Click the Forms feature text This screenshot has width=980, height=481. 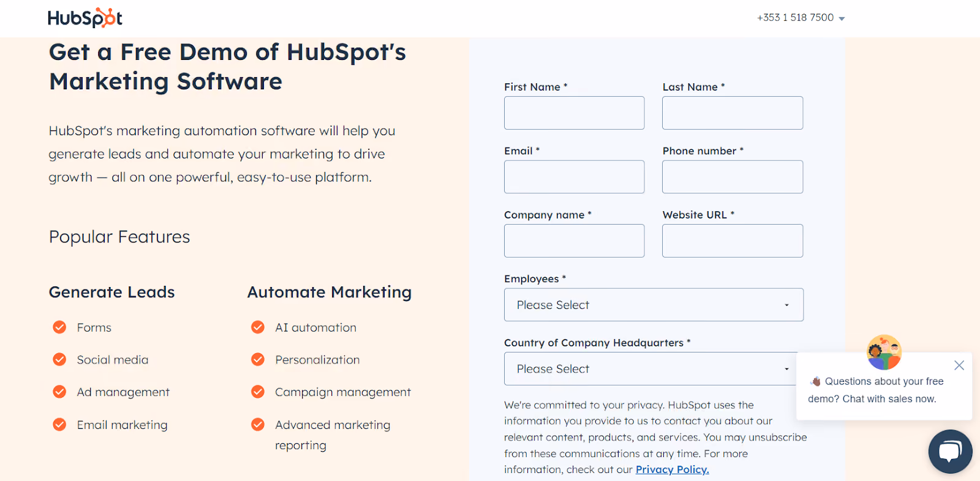(x=94, y=327)
